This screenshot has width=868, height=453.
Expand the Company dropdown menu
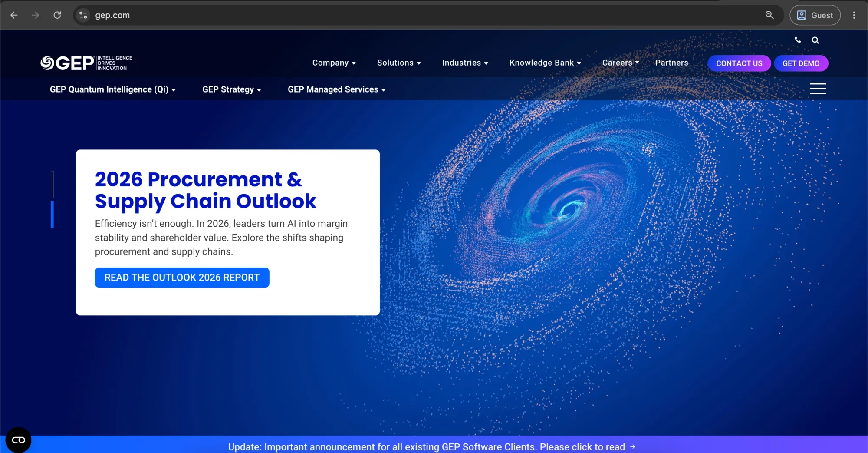334,63
